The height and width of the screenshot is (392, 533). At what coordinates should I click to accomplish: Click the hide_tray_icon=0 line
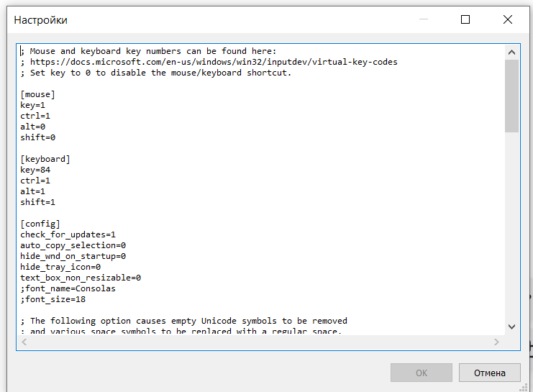tap(60, 267)
